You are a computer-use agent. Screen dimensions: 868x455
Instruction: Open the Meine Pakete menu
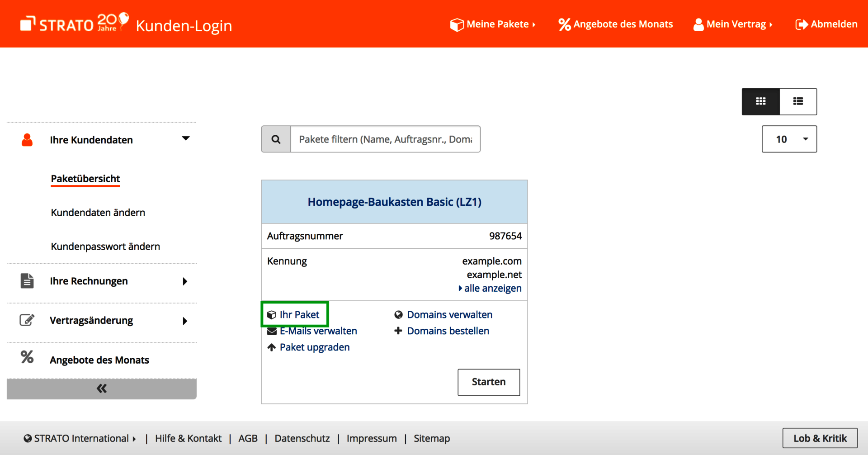[493, 24]
